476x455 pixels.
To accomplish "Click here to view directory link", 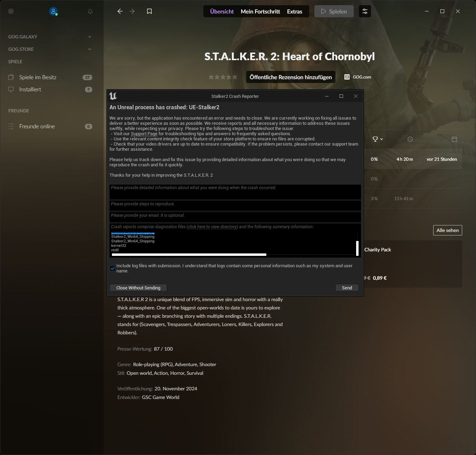I will [x=212, y=227].
